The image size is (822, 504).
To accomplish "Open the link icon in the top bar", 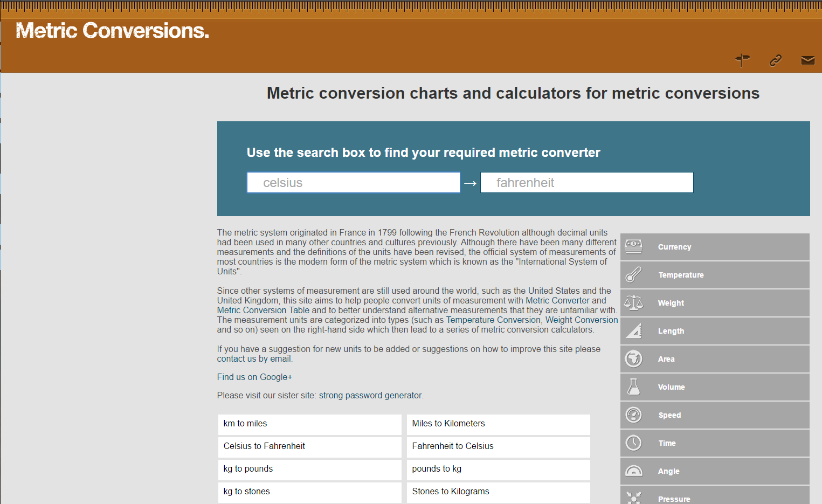I will click(775, 60).
